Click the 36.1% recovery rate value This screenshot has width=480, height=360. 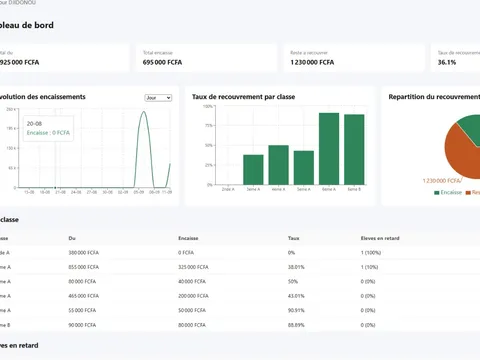coord(447,62)
